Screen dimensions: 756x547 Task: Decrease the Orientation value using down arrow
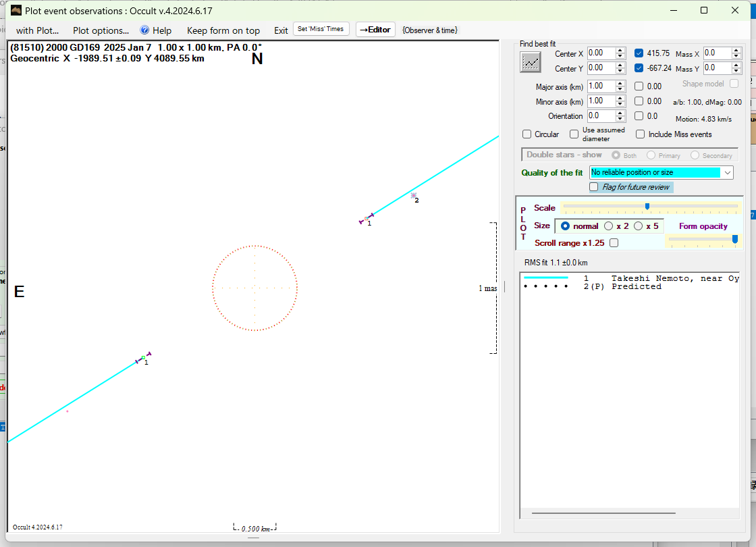tap(620, 119)
